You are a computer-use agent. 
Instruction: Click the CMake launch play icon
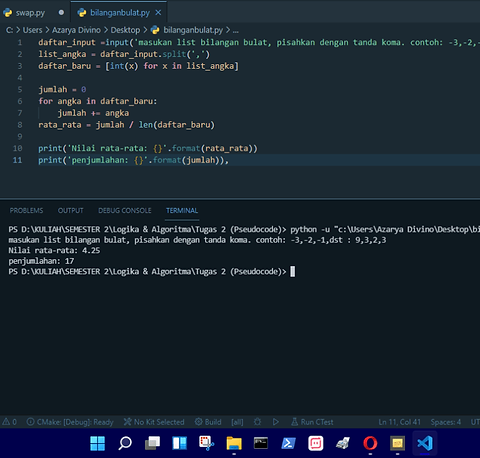click(276, 422)
